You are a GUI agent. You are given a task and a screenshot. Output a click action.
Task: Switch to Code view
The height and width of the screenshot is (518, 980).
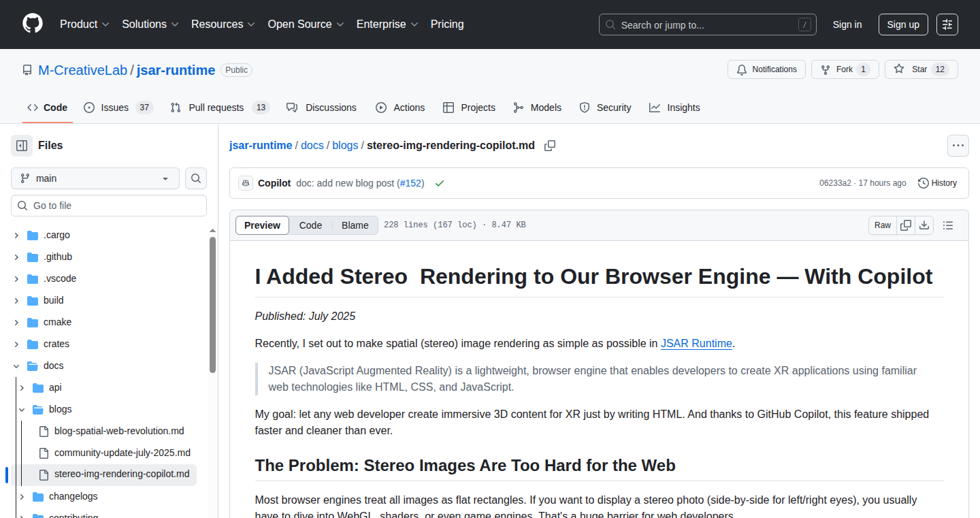[310, 225]
